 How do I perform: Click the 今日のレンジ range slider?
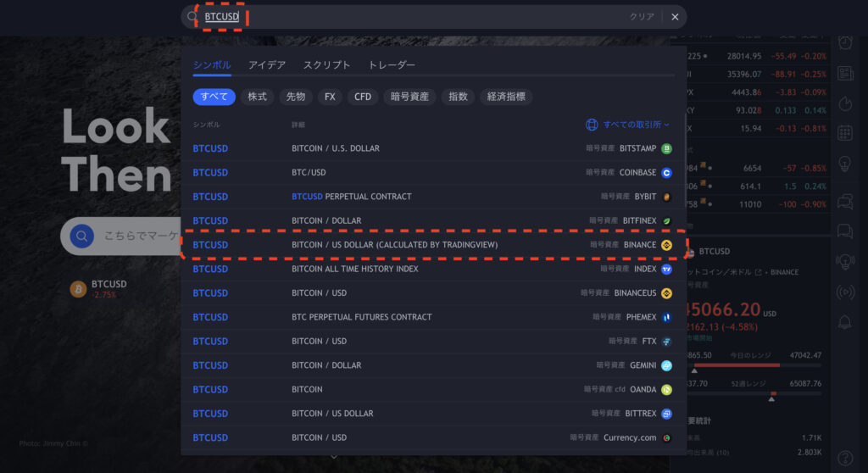[756, 365]
